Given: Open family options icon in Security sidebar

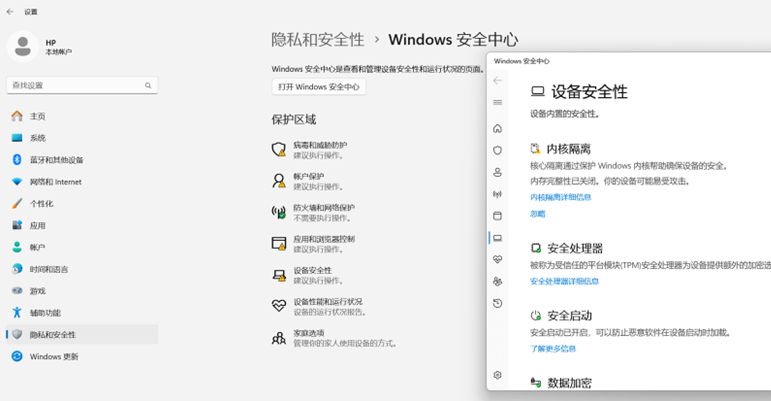Looking at the screenshot, I should pos(498,281).
